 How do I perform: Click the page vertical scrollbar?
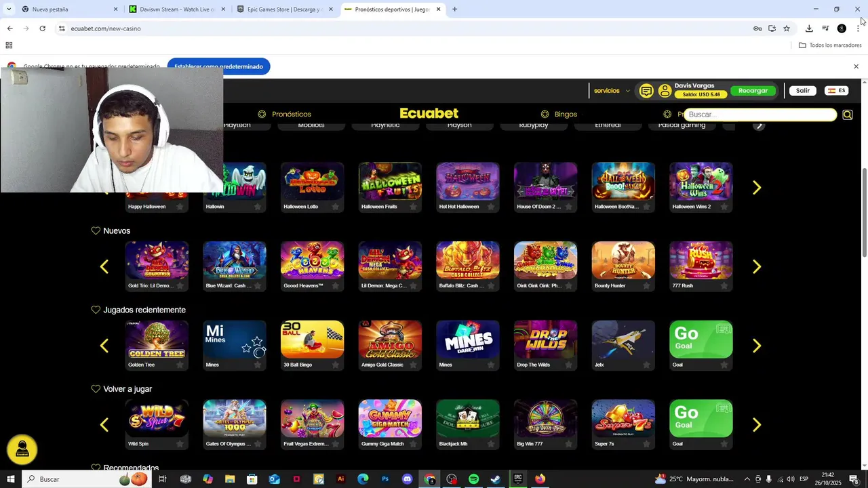point(864,212)
